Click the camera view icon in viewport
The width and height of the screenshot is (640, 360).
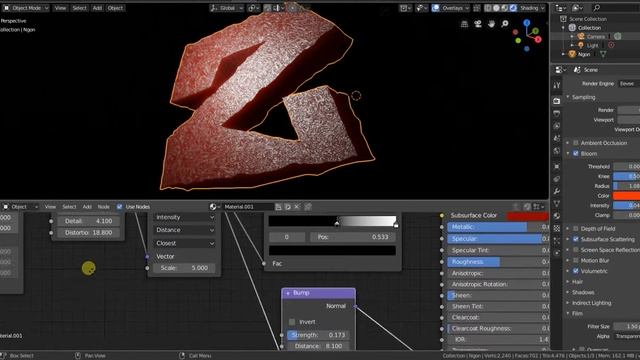tap(478, 24)
